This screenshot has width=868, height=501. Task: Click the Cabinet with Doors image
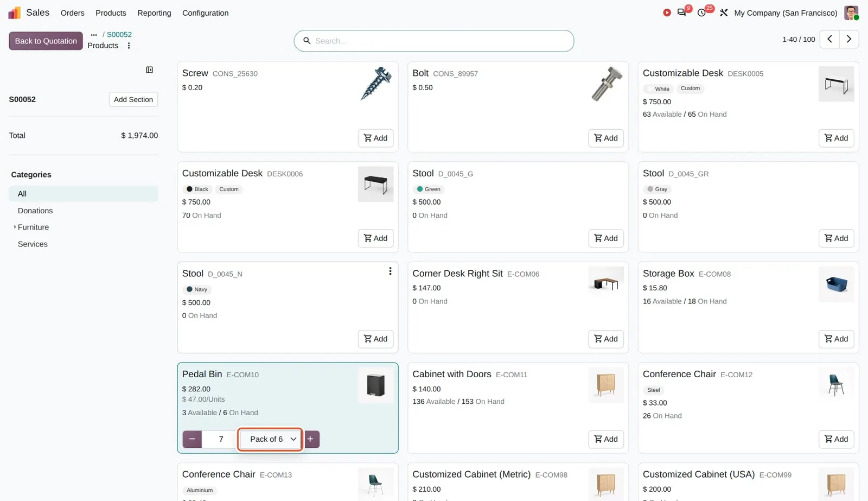pyautogui.click(x=606, y=385)
